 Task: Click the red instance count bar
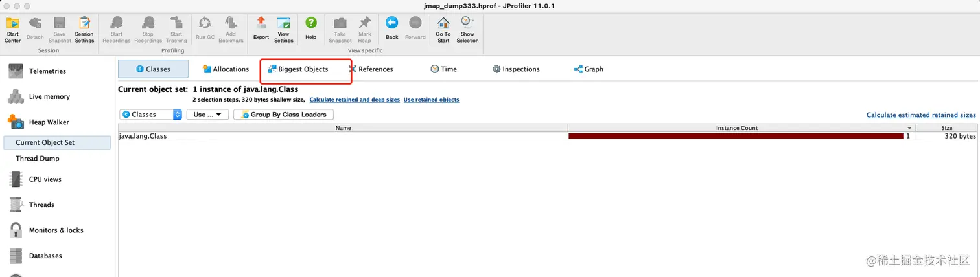[x=736, y=137]
